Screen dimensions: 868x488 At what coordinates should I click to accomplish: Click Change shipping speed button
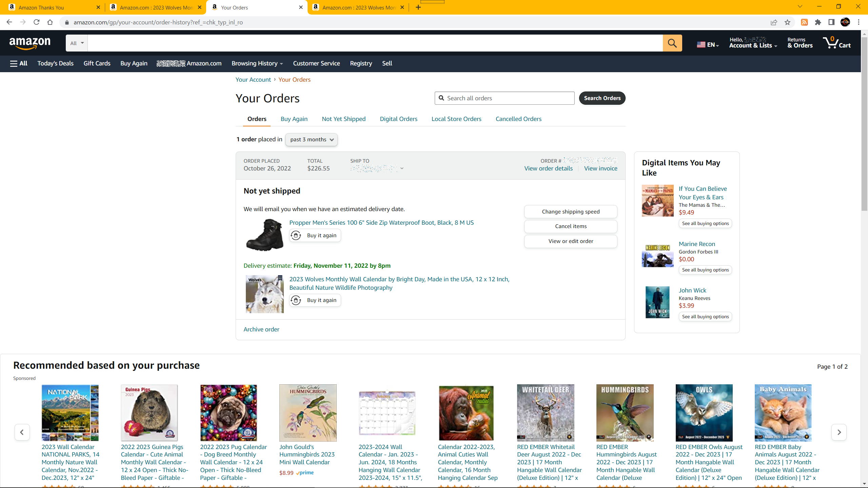point(571,211)
